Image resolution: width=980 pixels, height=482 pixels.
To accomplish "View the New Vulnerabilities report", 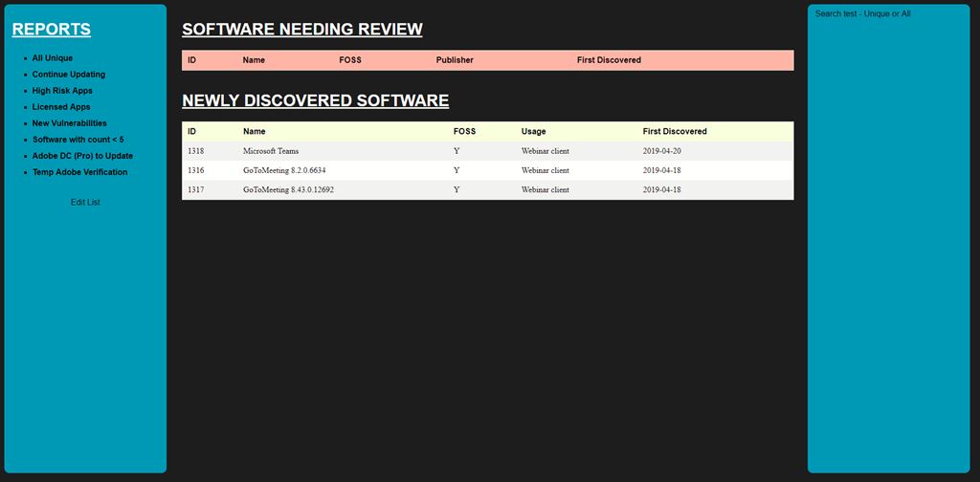I will tap(69, 123).
